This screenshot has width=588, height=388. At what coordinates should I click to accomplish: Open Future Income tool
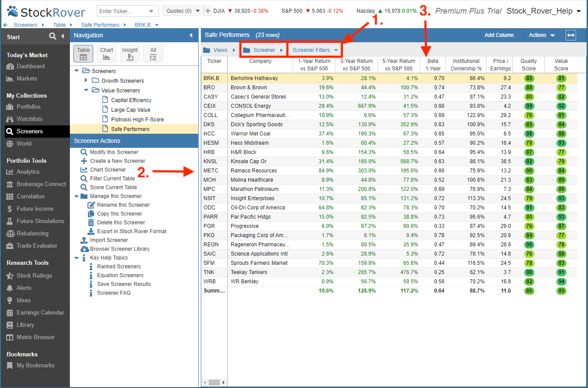(35, 209)
